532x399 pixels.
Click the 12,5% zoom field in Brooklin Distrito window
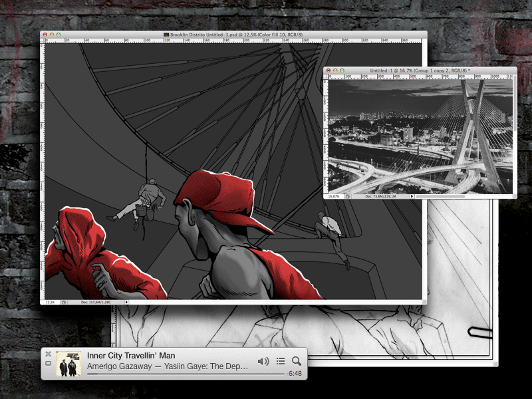pos(51,302)
